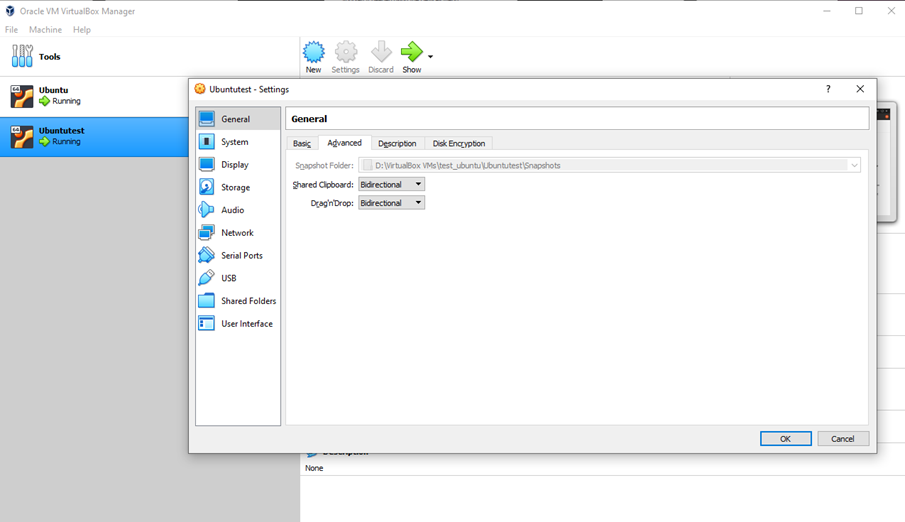The height and width of the screenshot is (522, 905).
Task: Open the Display settings category
Action: point(238,165)
